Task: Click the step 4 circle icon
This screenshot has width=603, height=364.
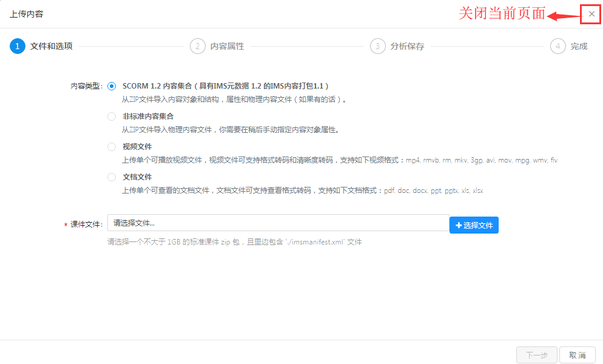Action: coord(558,46)
